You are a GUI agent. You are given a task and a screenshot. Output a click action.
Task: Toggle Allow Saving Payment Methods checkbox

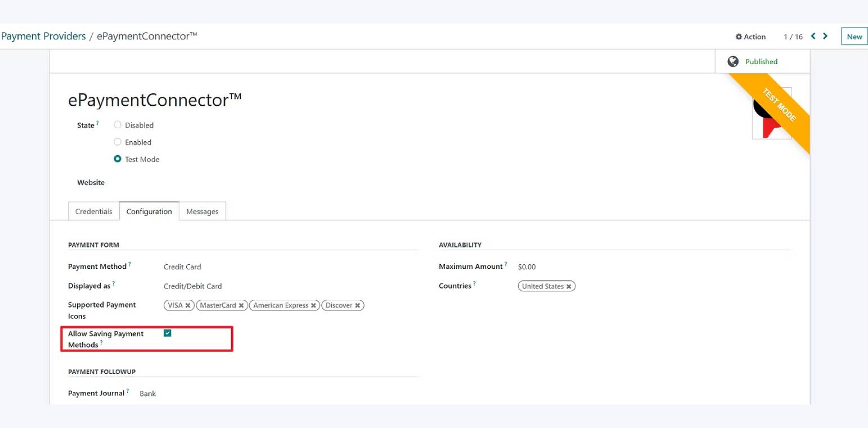[x=167, y=334]
